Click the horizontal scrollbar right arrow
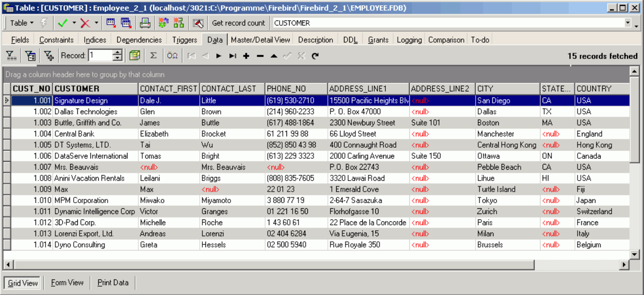The width and height of the screenshot is (644, 295). click(x=624, y=265)
